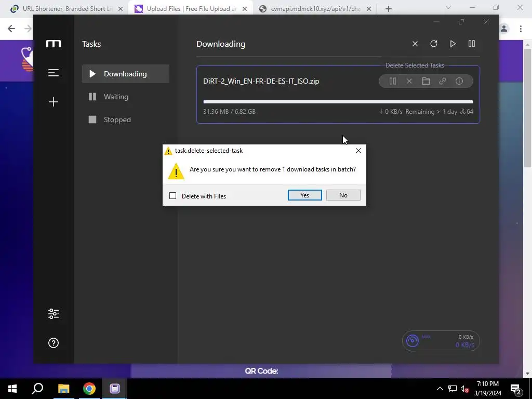Screen dimensions: 532x399
Task: Pause all tasks from the Downloading toolbar
Action: tap(472, 44)
